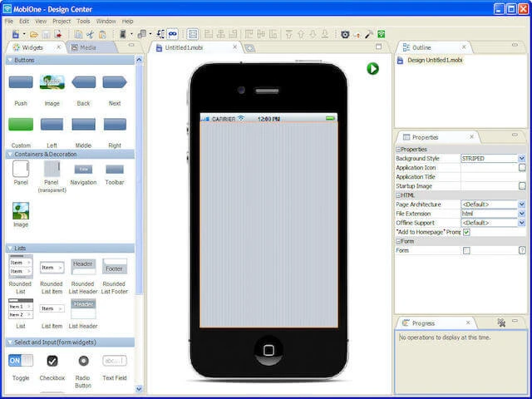Select the Toolbar container widget

tap(115, 169)
